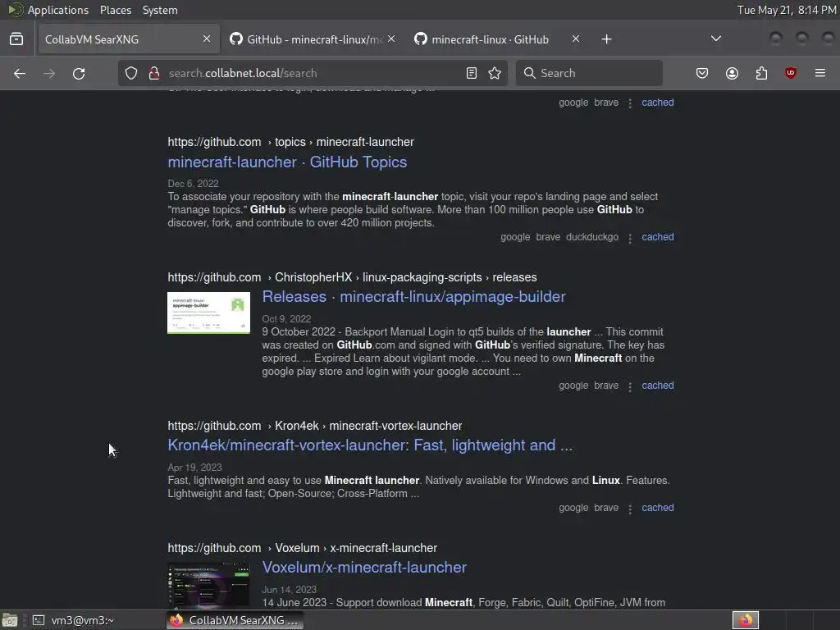The width and height of the screenshot is (840, 630).
Task: Open the shield tracking protection icon
Action: (x=131, y=73)
